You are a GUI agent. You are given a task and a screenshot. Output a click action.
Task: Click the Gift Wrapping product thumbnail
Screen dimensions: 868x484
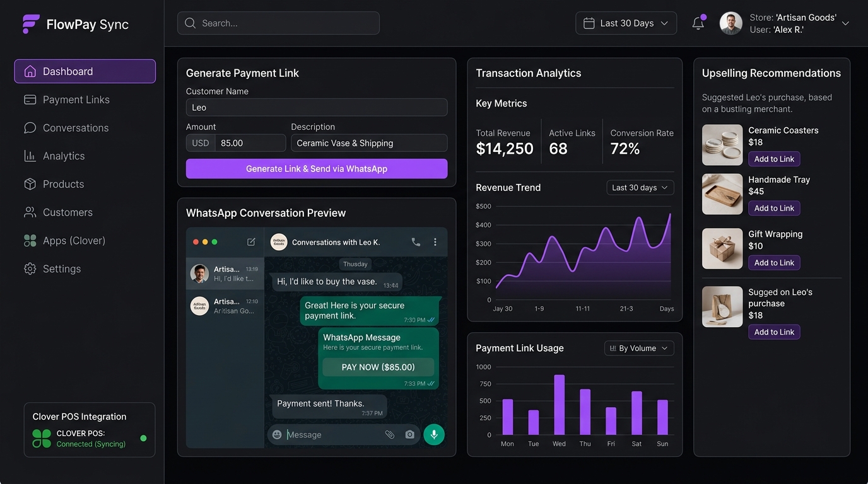(x=722, y=248)
